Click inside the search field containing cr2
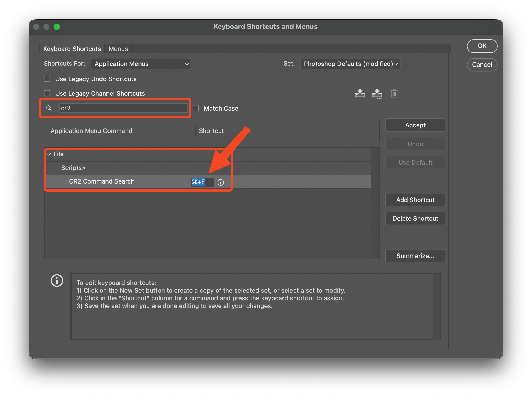This screenshot has width=532, height=397. tap(123, 108)
